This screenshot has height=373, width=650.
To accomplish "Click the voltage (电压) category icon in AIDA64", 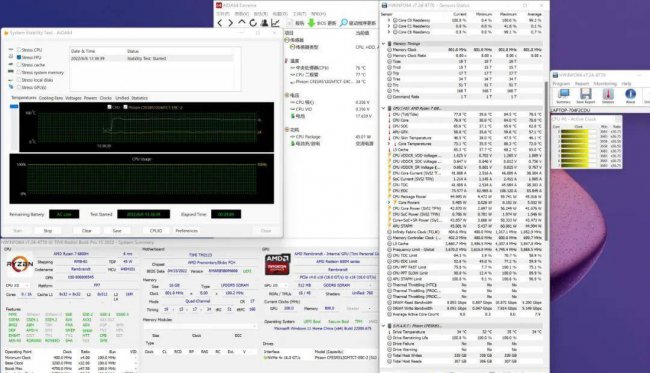I will [x=286, y=95].
